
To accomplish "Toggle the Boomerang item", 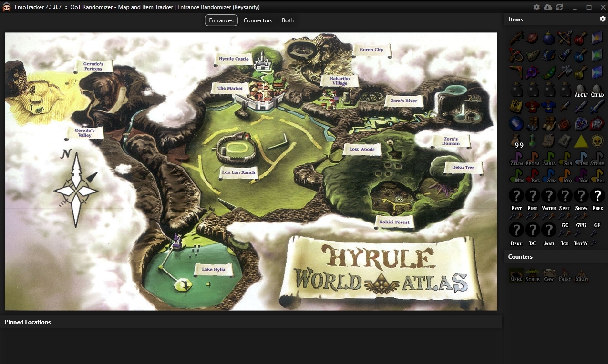I will [516, 72].
